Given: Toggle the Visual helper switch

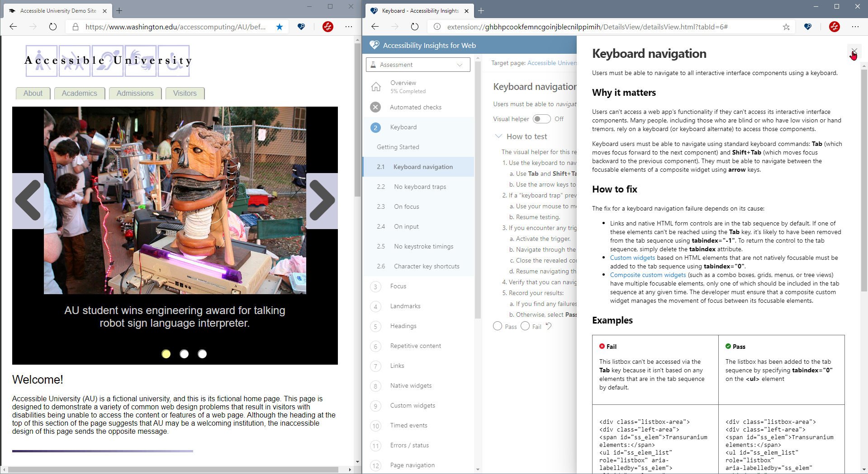Looking at the screenshot, I should point(541,119).
